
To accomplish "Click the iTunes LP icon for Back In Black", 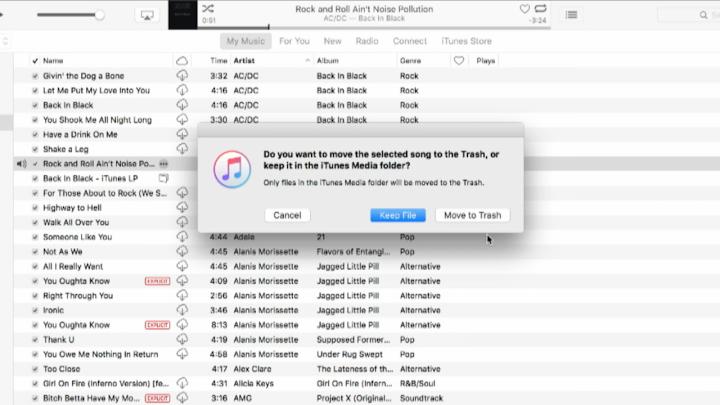I will click(x=163, y=178).
